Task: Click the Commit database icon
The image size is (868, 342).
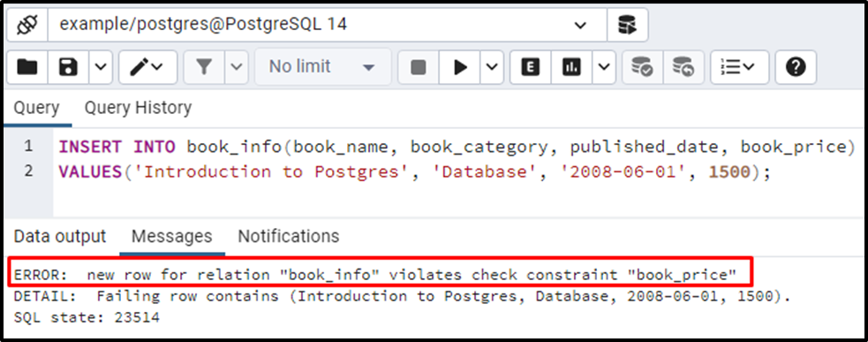Action: pyautogui.click(x=643, y=68)
